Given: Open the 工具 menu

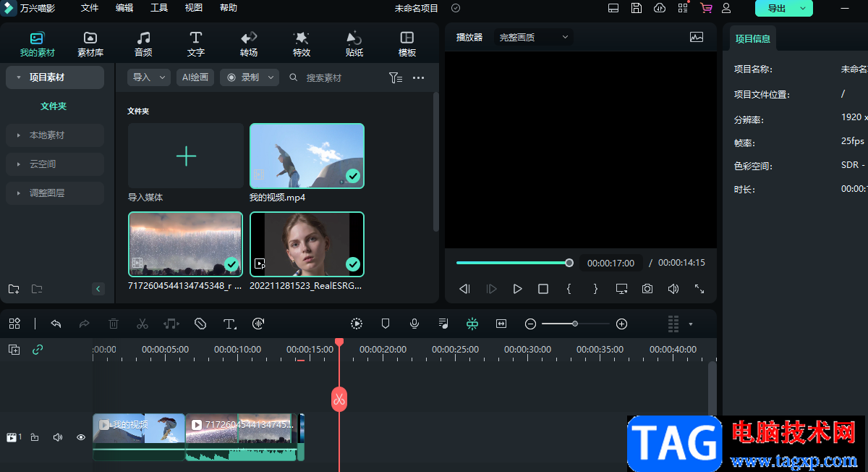Looking at the screenshot, I should point(159,8).
